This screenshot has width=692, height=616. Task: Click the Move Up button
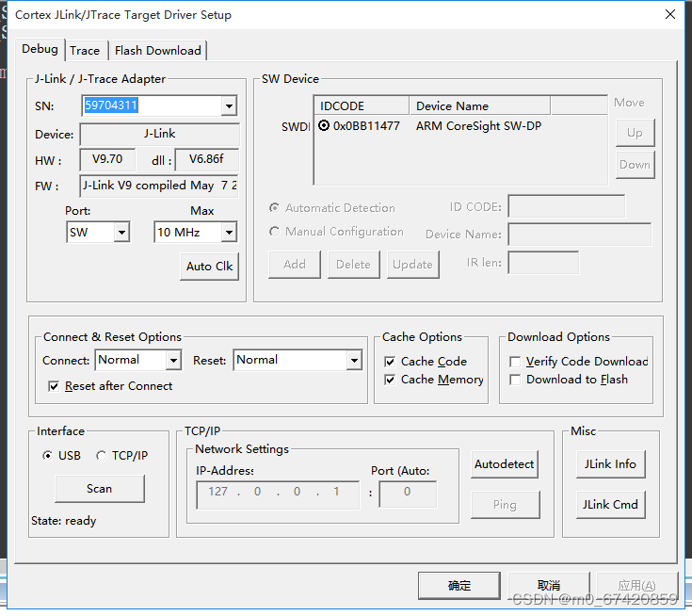pyautogui.click(x=636, y=133)
